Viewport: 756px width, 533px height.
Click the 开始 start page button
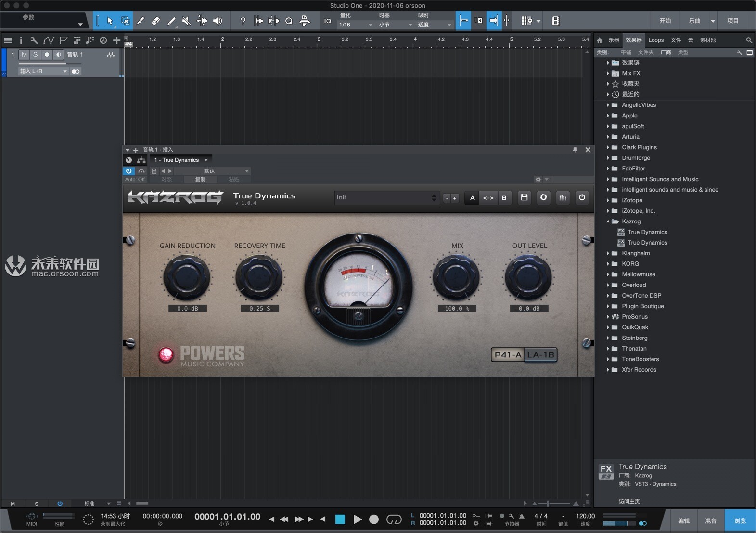pyautogui.click(x=666, y=21)
